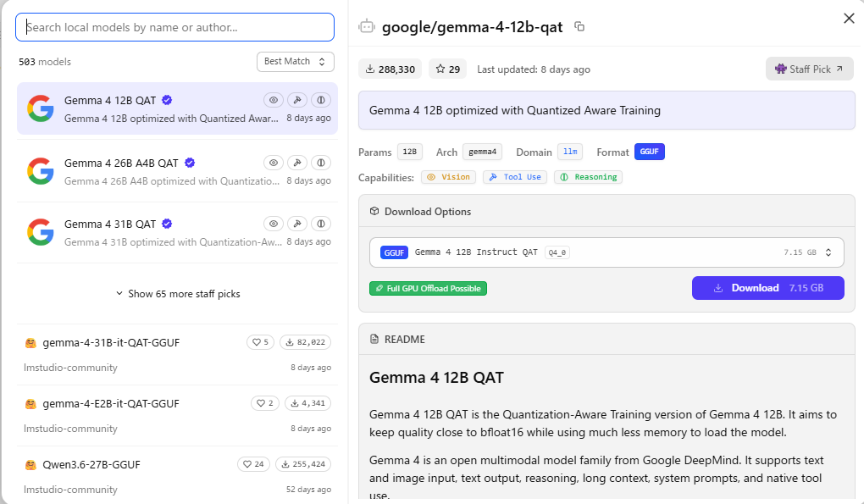Click the 82,022 downloads badge
Image resolution: width=864 pixels, height=504 pixels.
pos(305,342)
